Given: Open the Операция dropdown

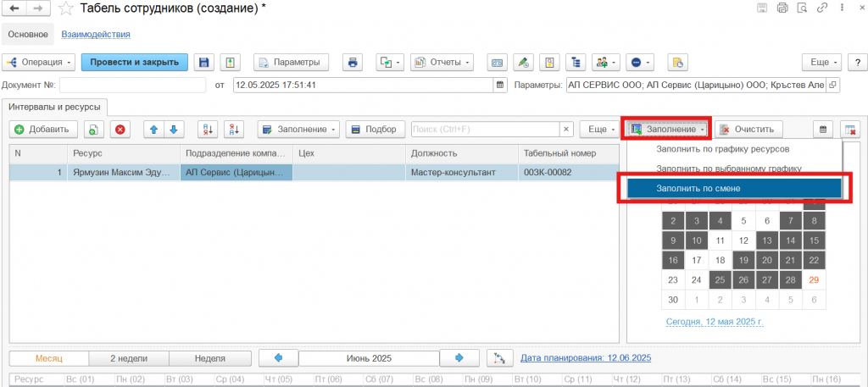Looking at the screenshot, I should pyautogui.click(x=40, y=63).
